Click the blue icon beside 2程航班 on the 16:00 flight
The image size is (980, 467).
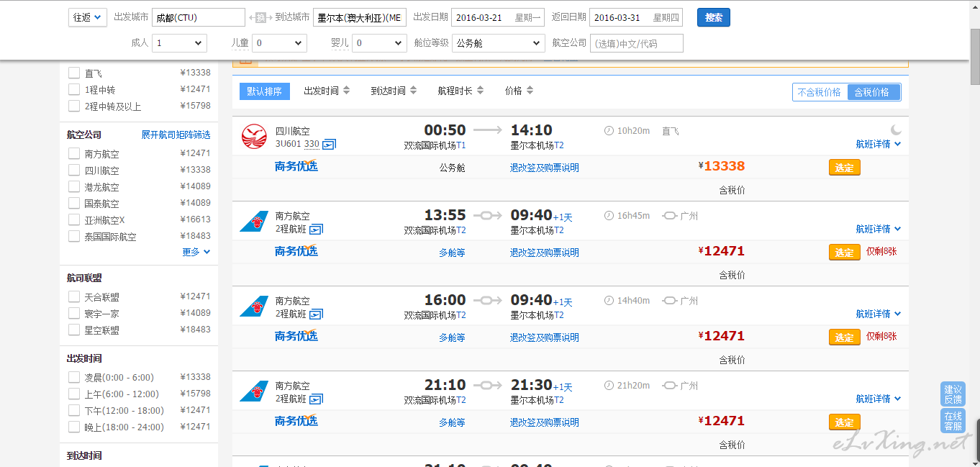pyautogui.click(x=317, y=314)
